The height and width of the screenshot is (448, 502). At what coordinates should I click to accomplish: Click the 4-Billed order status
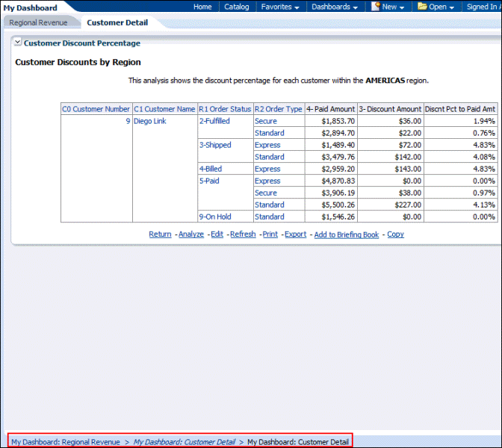tap(211, 169)
